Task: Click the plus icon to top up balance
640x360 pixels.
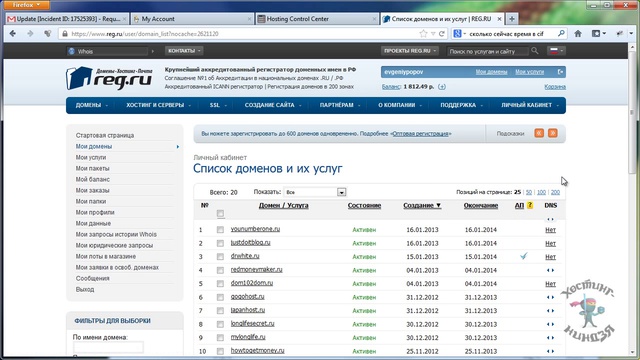Action: click(442, 87)
